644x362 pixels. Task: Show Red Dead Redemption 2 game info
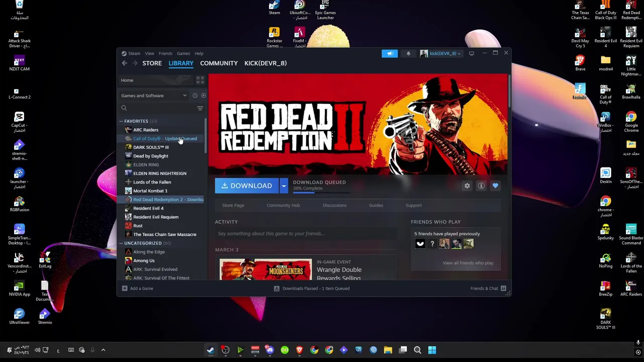click(x=481, y=186)
